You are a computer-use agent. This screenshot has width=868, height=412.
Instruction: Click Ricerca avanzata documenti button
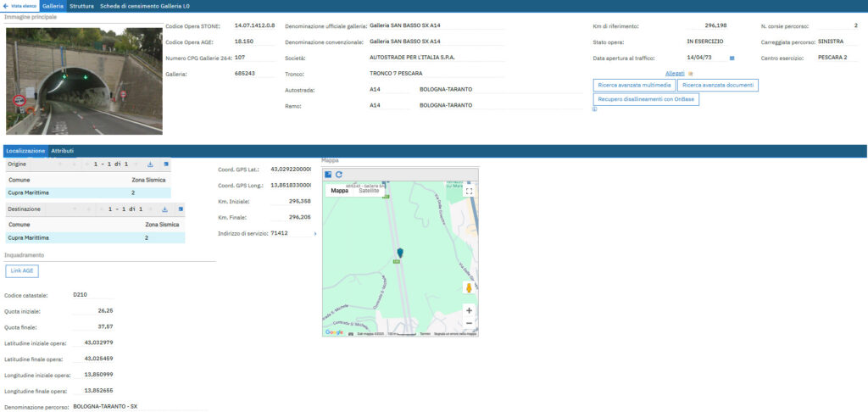(717, 86)
